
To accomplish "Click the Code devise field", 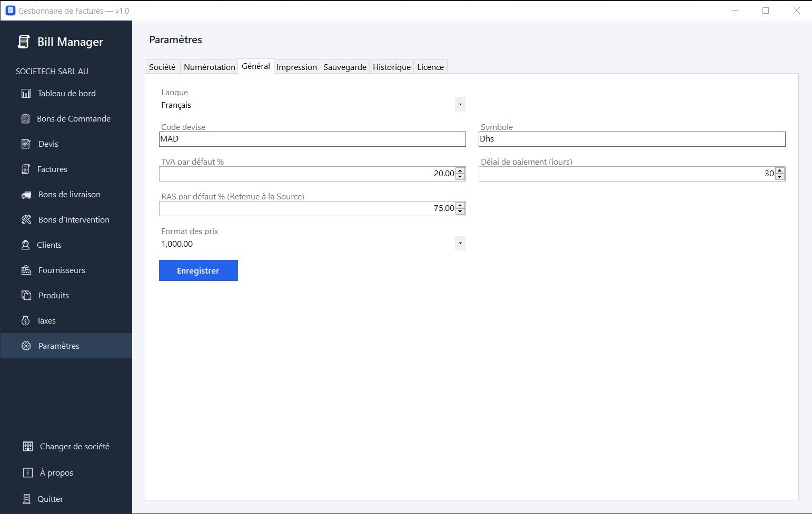I will pos(312,139).
